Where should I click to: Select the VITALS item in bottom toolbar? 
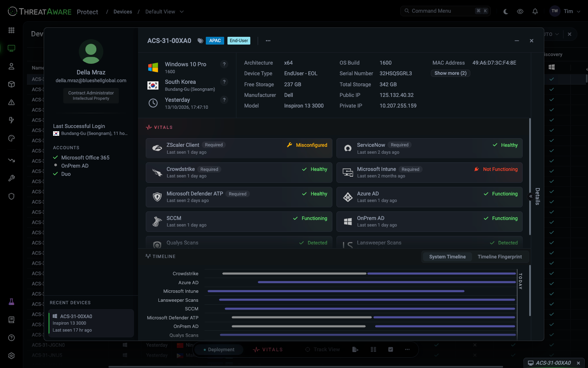(x=268, y=350)
